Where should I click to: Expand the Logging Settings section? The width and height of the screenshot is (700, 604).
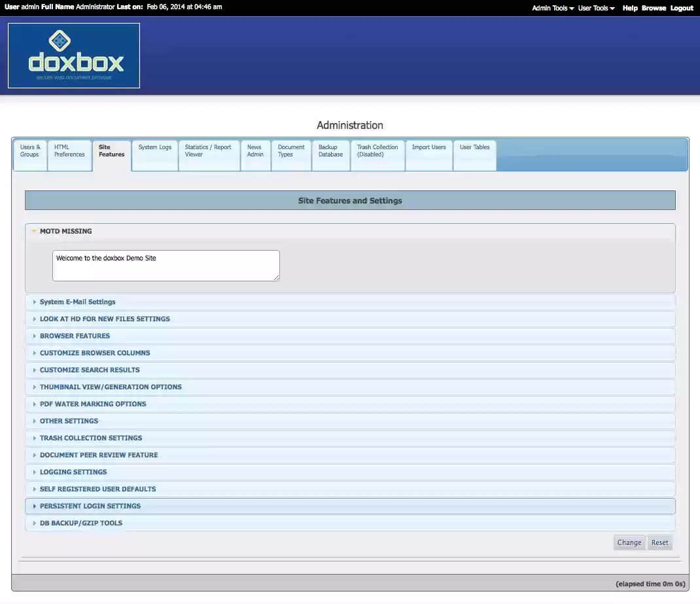(74, 472)
